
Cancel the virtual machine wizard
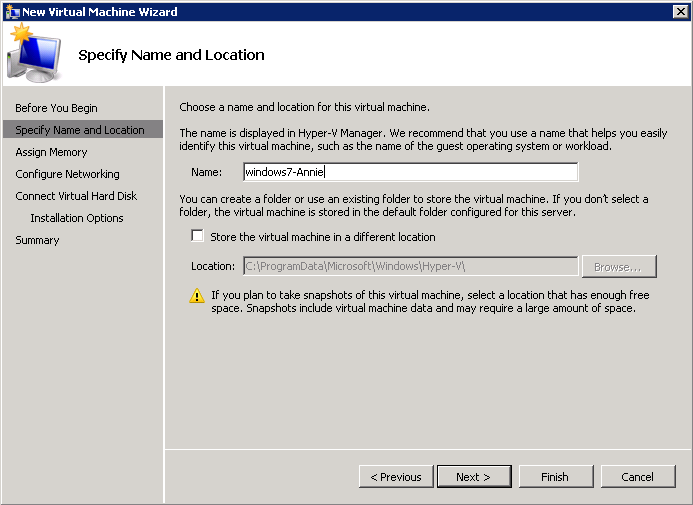click(637, 477)
